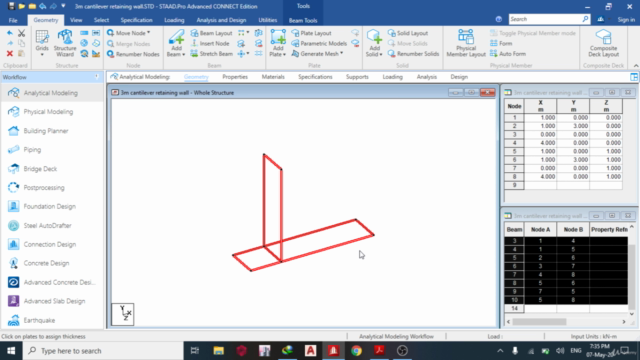Open Foundation Design workflow

coord(49,207)
